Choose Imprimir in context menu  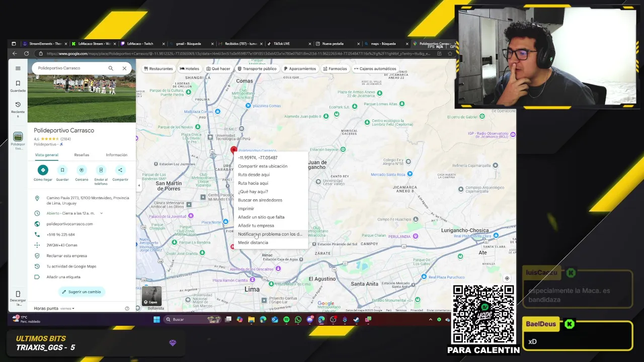pyautogui.click(x=272, y=209)
